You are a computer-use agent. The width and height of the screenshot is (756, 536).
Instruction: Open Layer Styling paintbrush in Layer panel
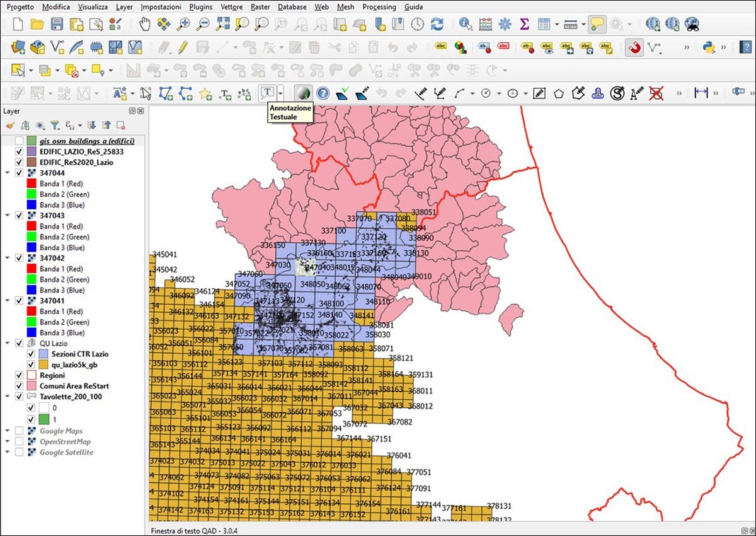pos(11,125)
